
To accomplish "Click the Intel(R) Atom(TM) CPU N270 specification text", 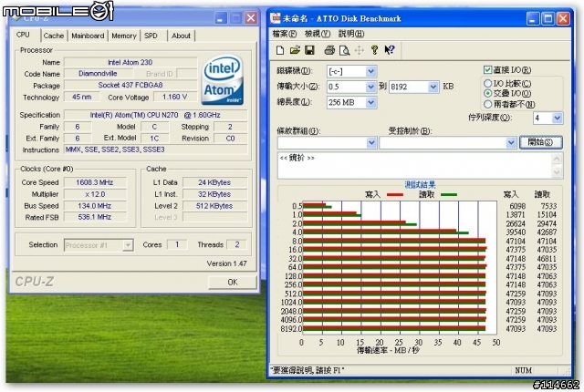I will pyautogui.click(x=155, y=115).
